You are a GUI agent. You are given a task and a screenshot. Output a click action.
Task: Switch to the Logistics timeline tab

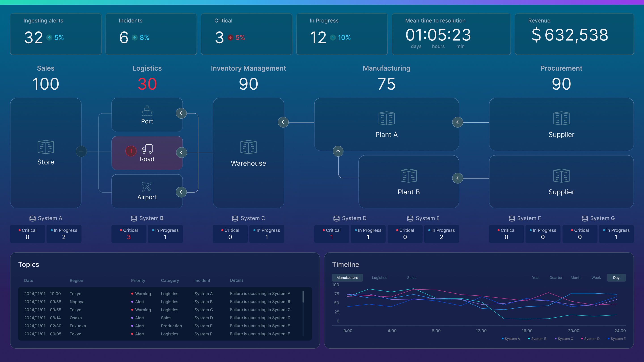click(379, 278)
